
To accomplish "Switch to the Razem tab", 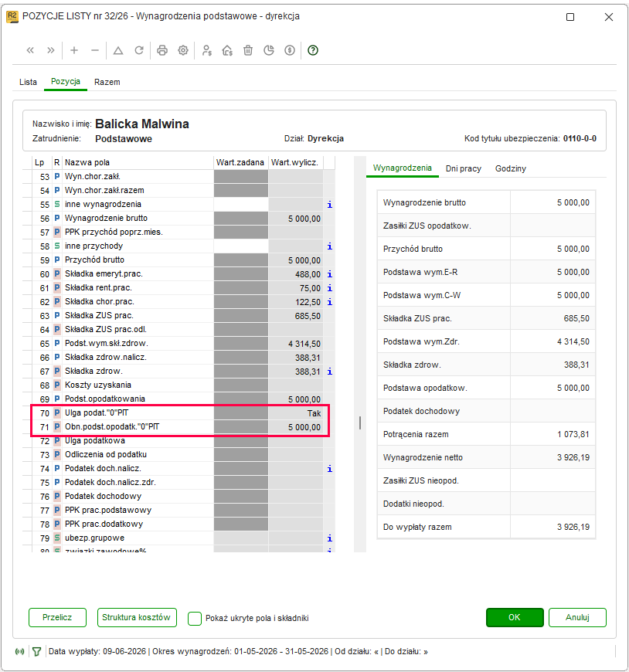I will click(107, 82).
